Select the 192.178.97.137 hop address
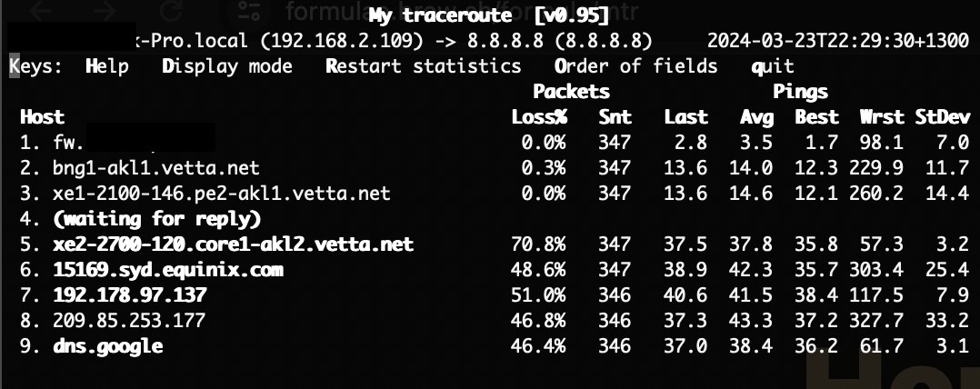980x389 pixels. [x=130, y=295]
